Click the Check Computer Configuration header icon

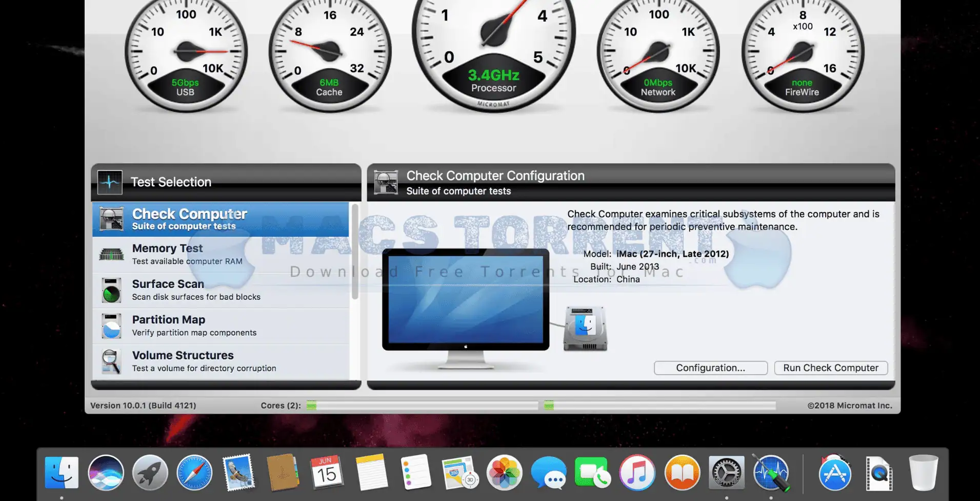386,182
